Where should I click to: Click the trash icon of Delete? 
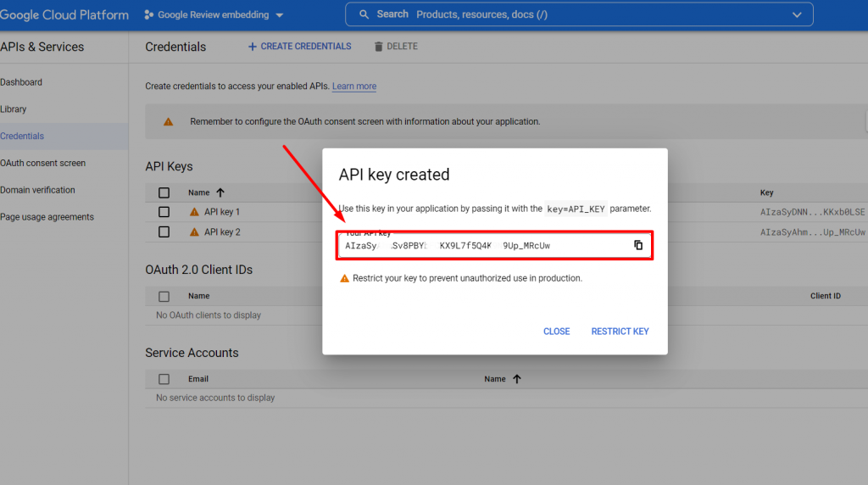tap(379, 47)
